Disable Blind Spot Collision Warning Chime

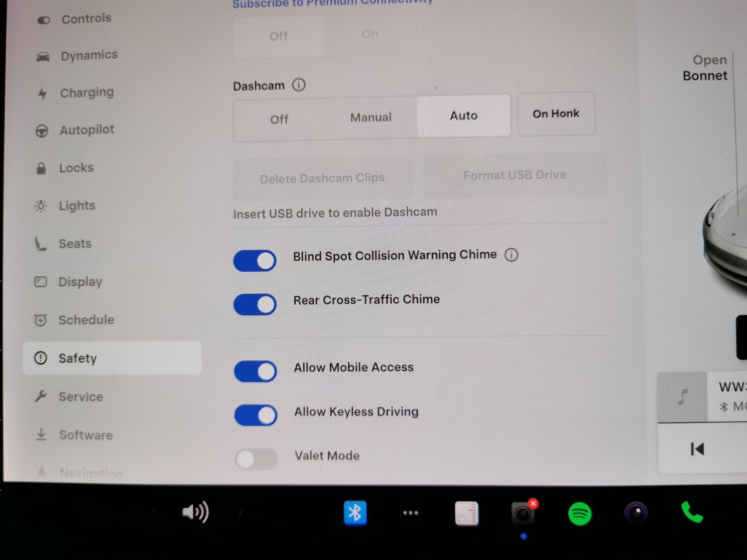255,260
